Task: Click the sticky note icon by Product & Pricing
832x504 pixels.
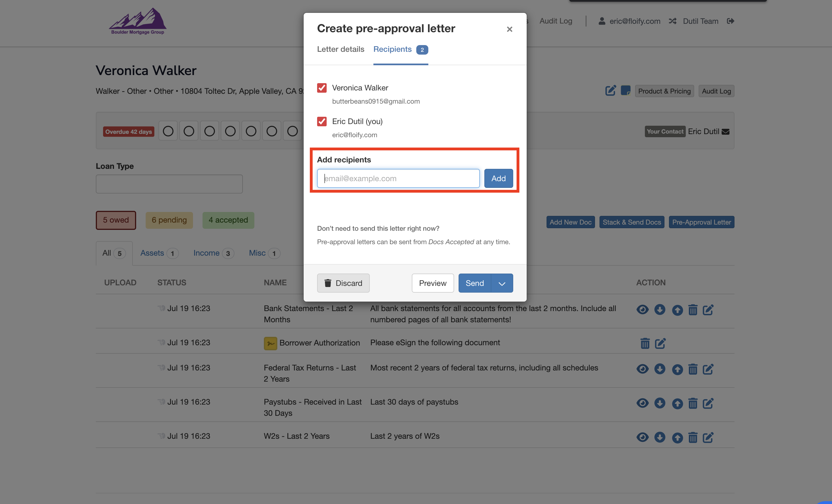Action: (x=625, y=90)
